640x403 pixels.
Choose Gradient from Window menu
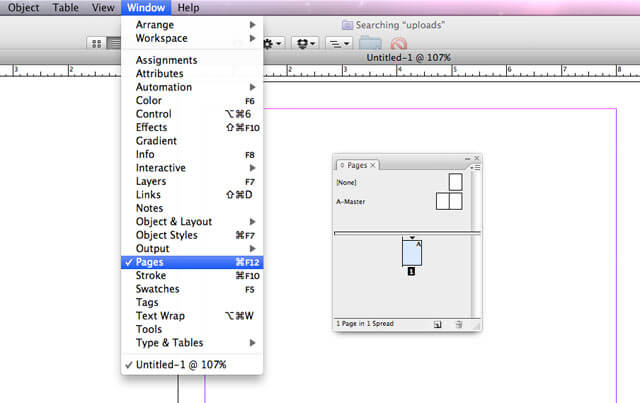(x=192, y=141)
